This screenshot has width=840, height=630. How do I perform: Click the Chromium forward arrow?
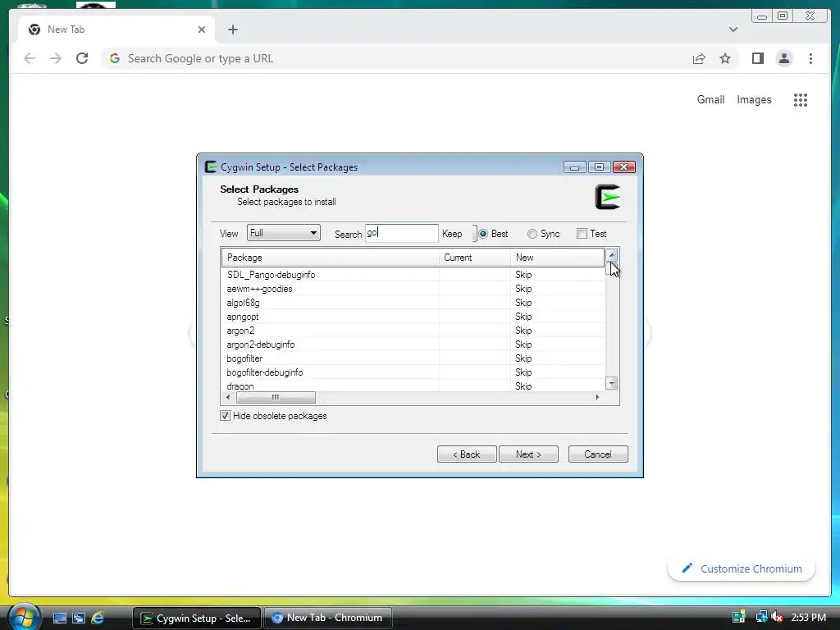56,58
